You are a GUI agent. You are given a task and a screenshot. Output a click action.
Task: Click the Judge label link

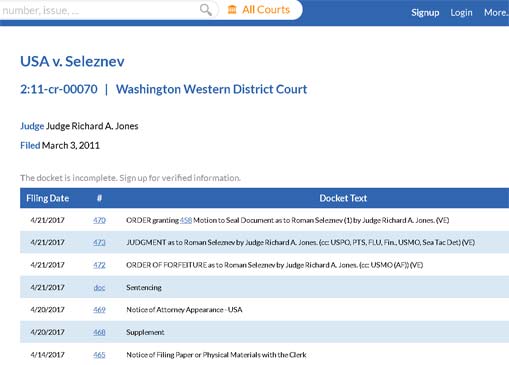(32, 126)
